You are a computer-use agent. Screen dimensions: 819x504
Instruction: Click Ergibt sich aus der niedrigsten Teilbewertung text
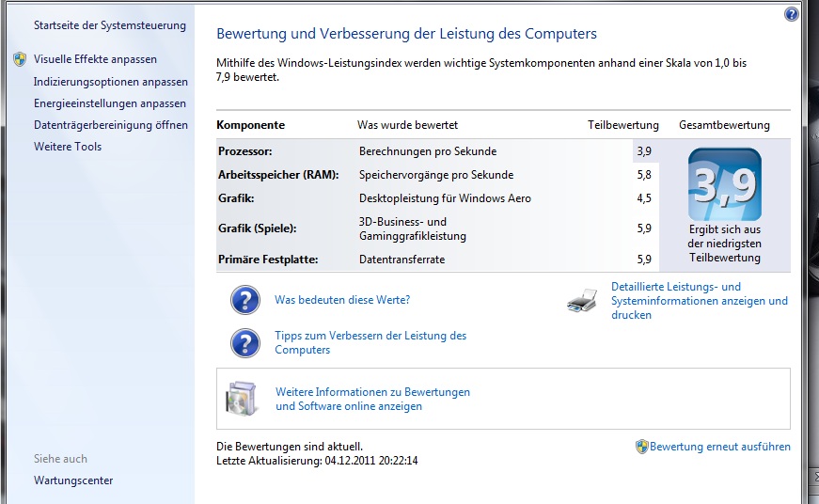point(724,244)
